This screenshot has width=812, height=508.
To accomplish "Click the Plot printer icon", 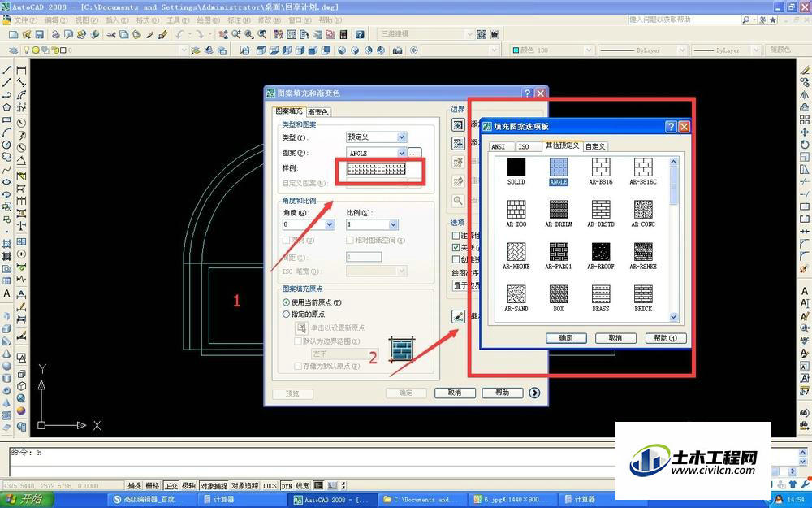I will pyautogui.click(x=55, y=34).
